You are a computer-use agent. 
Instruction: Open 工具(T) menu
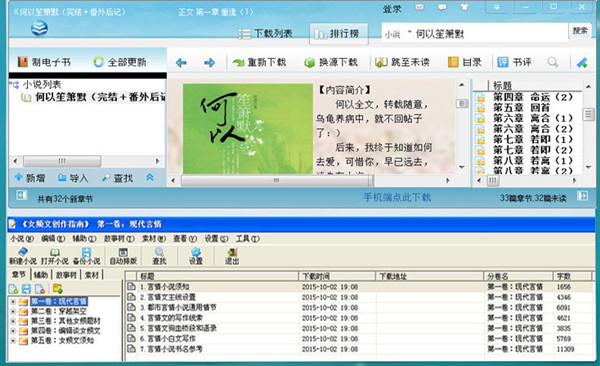click(x=248, y=239)
